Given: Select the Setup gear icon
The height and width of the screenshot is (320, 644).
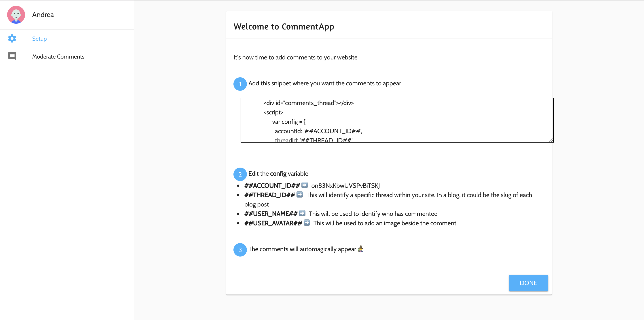Looking at the screenshot, I should tap(12, 38).
